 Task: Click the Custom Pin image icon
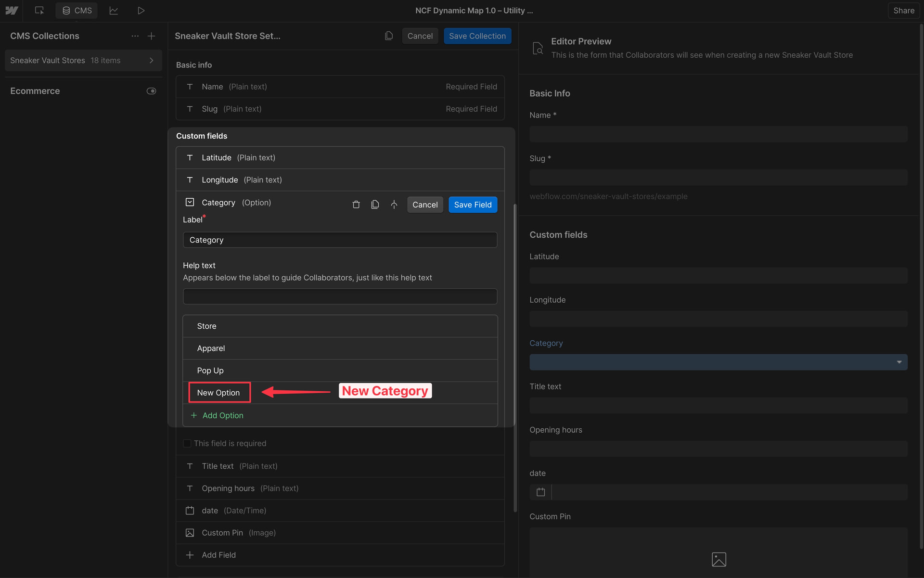coord(190,533)
